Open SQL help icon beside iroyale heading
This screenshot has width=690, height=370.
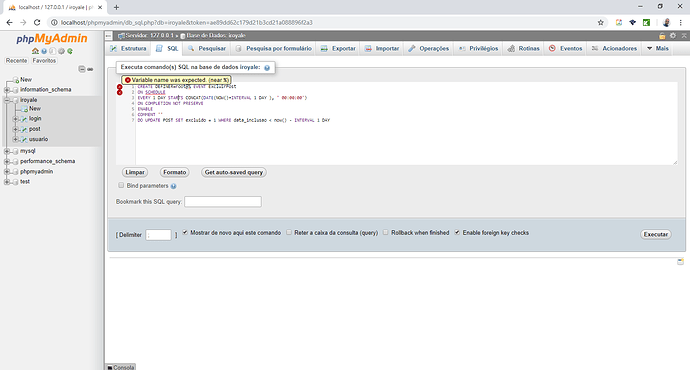(x=267, y=68)
